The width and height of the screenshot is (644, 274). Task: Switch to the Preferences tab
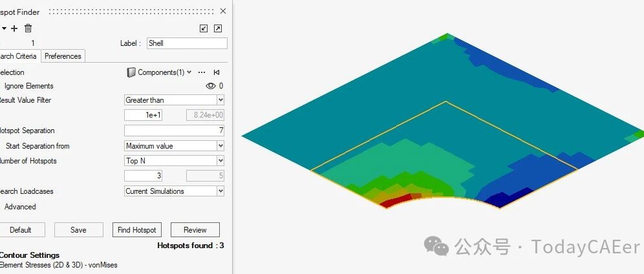tap(63, 56)
